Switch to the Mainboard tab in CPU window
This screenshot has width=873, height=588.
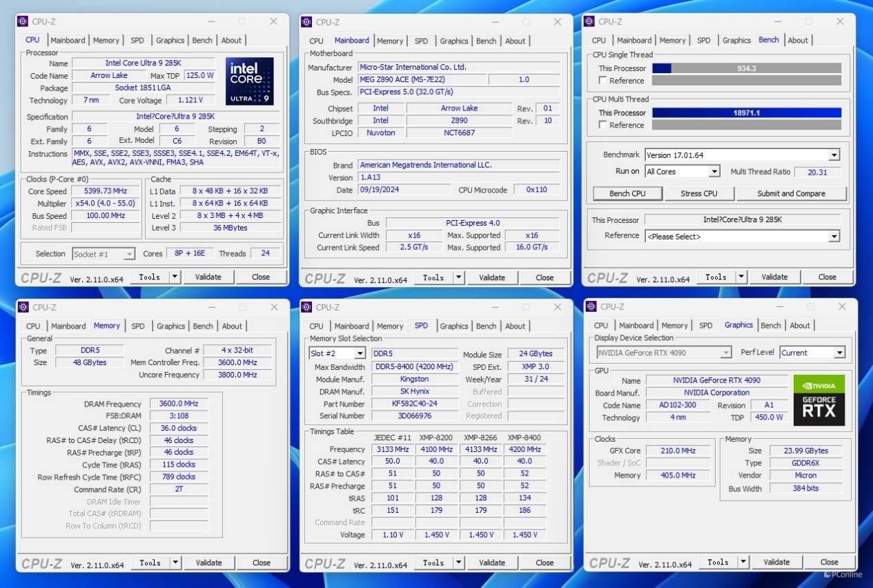pos(68,40)
